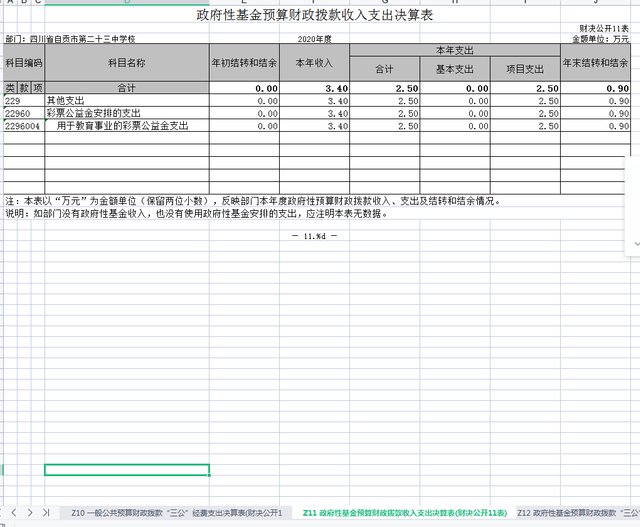Click next sheet arrow in tab bar
Screen dimensions: 640x527
pos(31,512)
